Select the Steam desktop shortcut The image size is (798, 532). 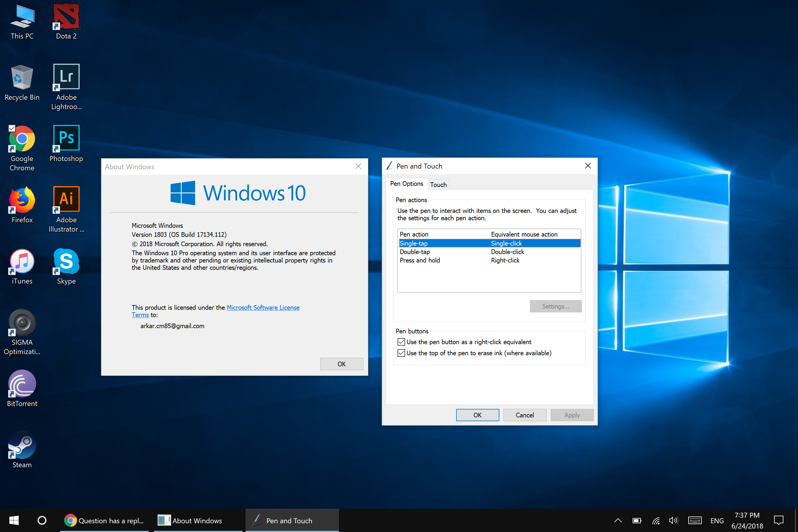coord(22,450)
